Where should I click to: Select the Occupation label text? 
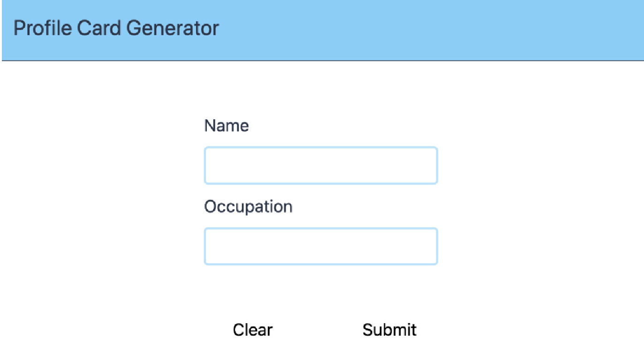pos(248,207)
